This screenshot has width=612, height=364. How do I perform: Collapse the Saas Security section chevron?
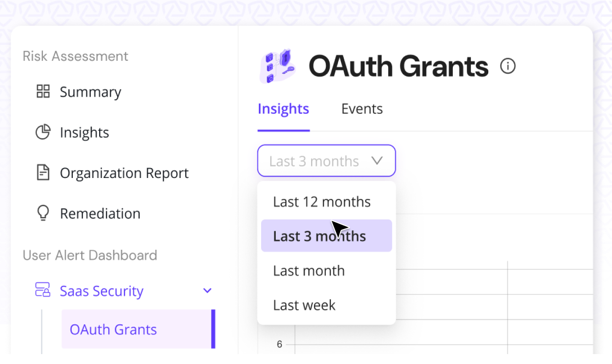[x=207, y=291]
